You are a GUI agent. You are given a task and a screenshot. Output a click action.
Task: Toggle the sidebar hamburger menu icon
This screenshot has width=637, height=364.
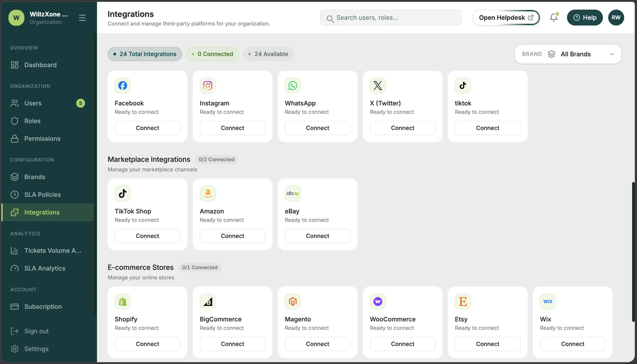click(x=82, y=18)
